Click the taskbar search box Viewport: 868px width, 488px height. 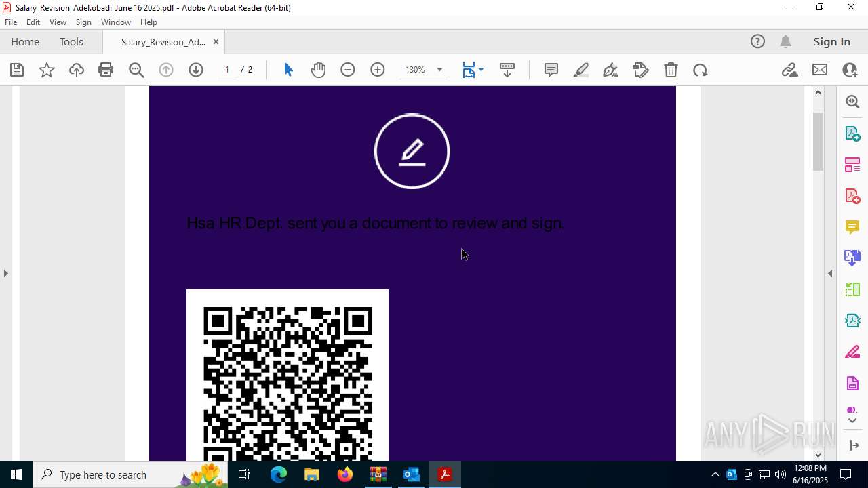(130, 474)
